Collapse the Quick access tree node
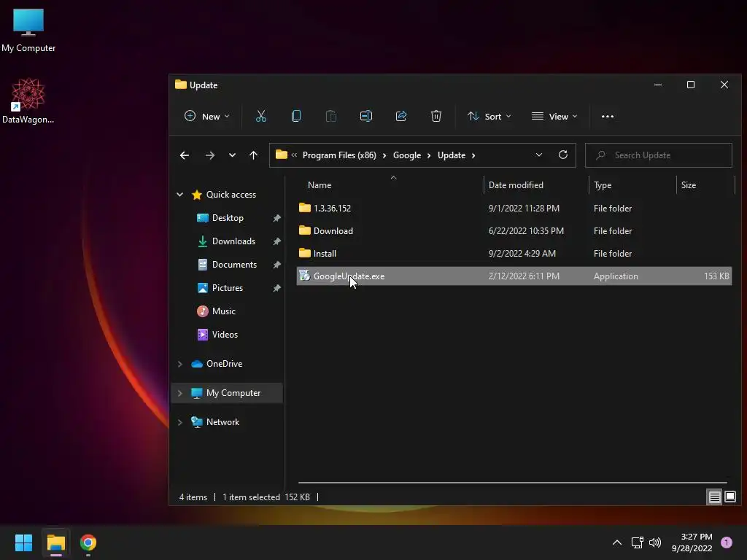 point(180,194)
